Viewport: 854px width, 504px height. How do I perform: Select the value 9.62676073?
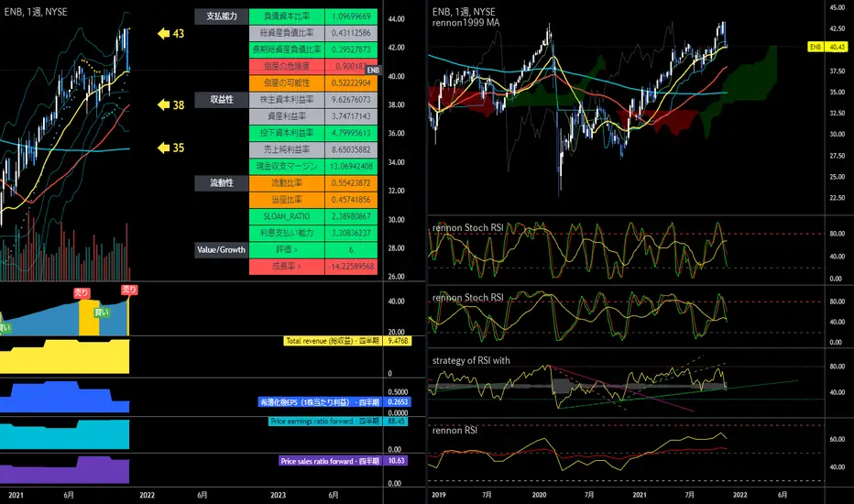click(351, 100)
